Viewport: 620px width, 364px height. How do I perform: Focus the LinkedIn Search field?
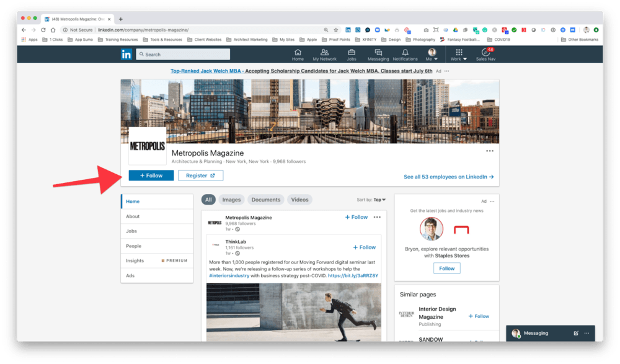pyautogui.click(x=183, y=54)
